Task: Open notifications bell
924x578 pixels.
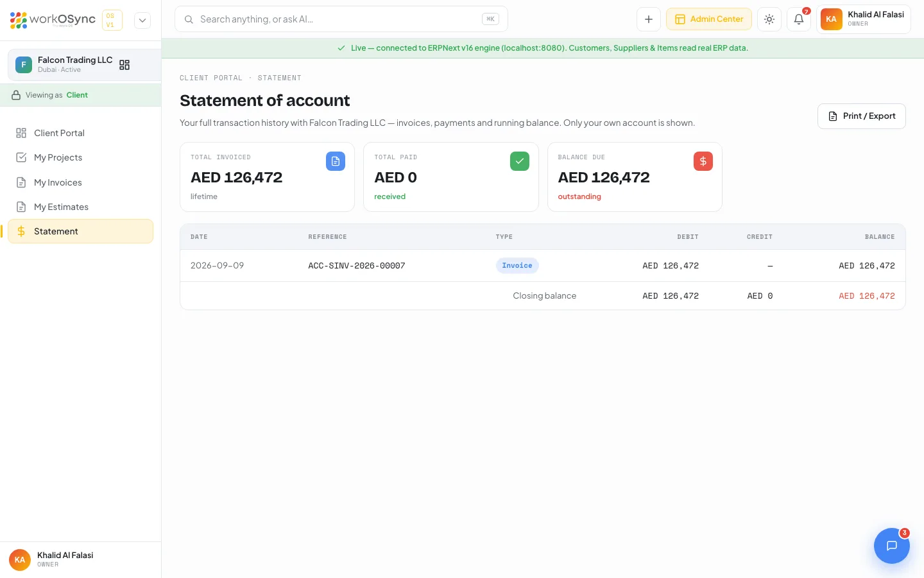Action: [799, 19]
